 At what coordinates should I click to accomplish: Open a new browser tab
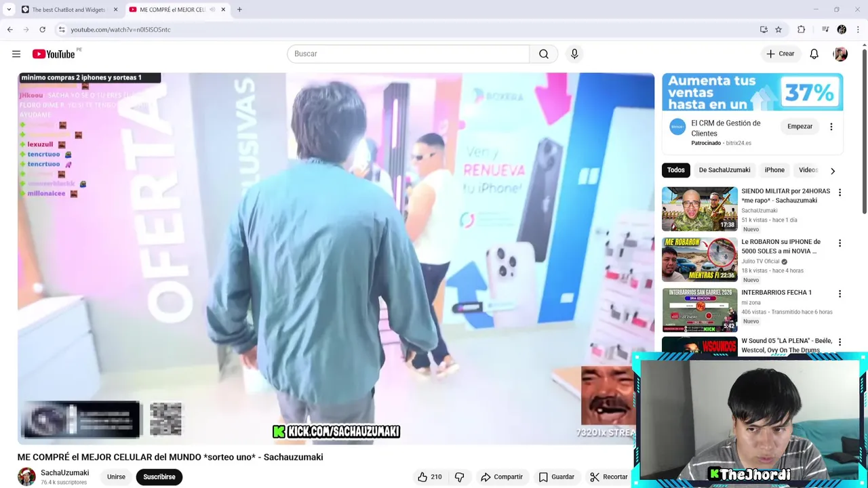pyautogui.click(x=239, y=9)
